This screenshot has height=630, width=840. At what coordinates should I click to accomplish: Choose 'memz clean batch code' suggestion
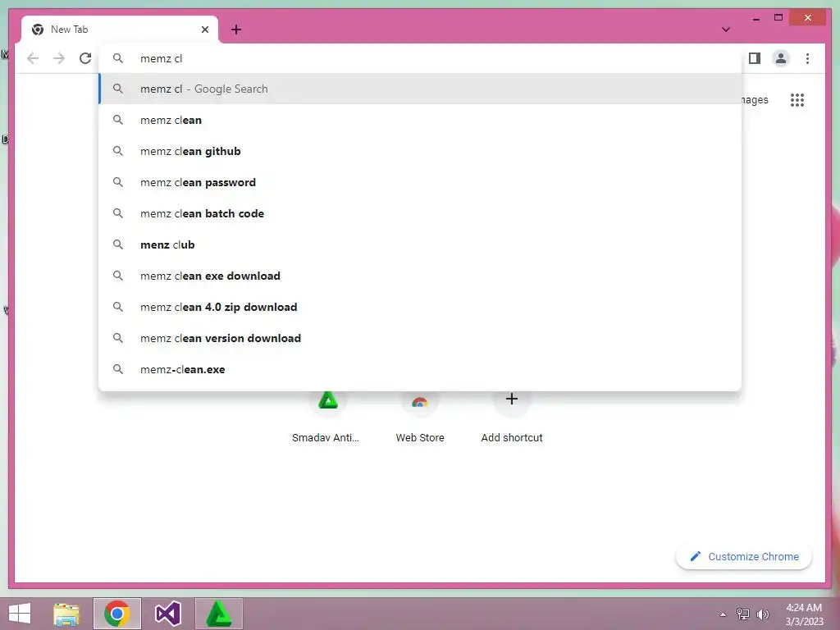[x=421, y=213]
